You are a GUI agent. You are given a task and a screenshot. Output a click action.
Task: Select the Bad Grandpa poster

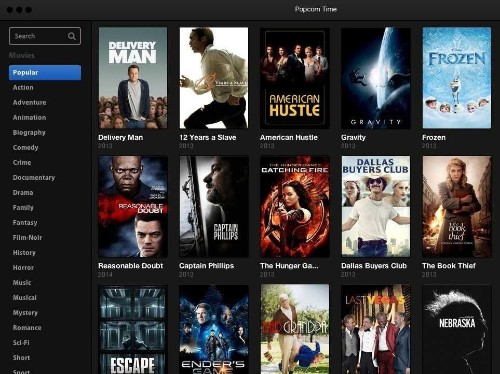click(x=295, y=329)
